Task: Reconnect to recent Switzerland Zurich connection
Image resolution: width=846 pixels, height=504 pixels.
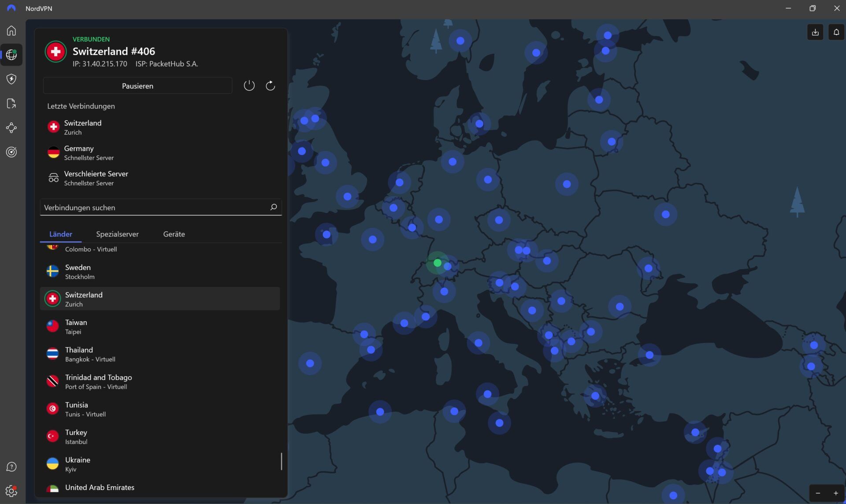Action: coord(161,127)
